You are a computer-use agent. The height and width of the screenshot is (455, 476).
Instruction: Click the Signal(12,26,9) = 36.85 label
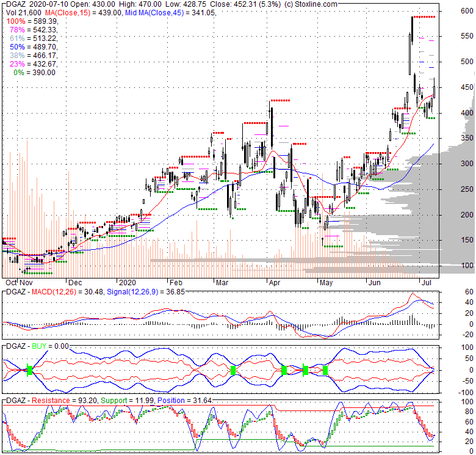(x=146, y=292)
